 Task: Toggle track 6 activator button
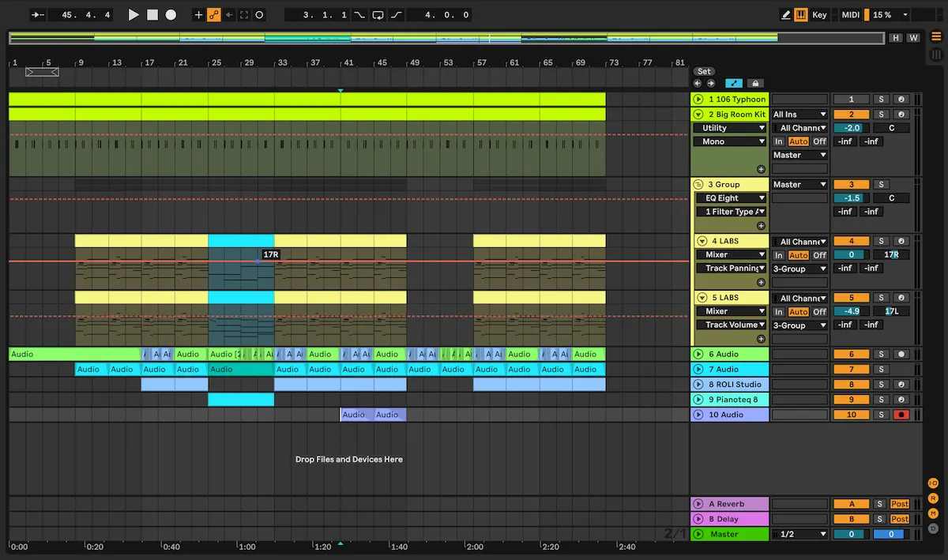point(851,355)
